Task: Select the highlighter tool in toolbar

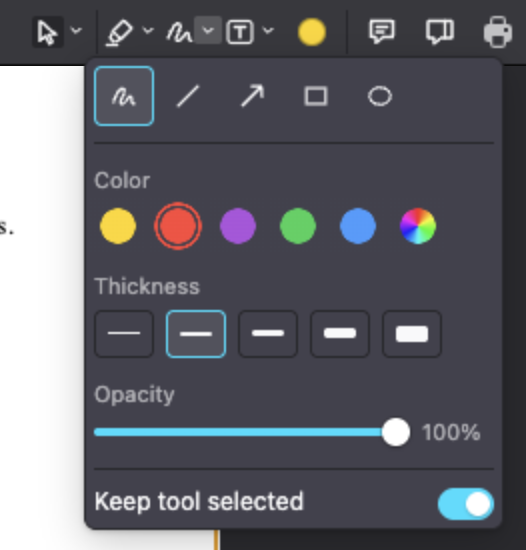Action: [x=119, y=32]
